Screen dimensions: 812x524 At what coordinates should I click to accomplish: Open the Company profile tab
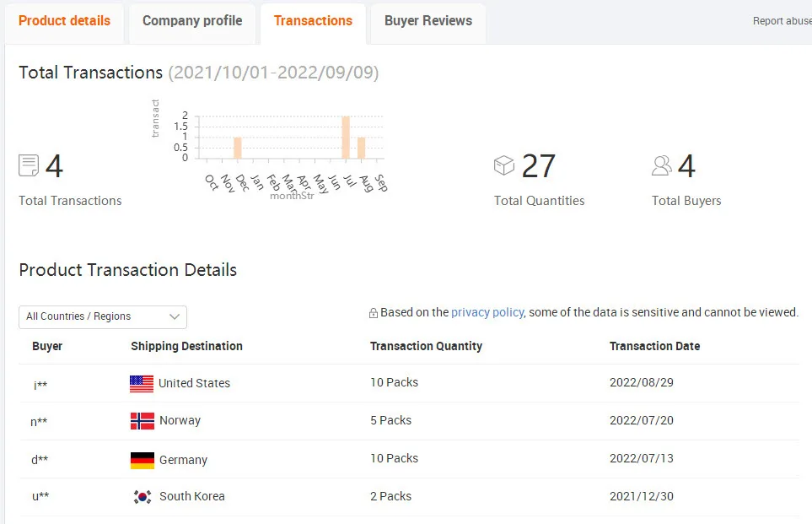(192, 21)
